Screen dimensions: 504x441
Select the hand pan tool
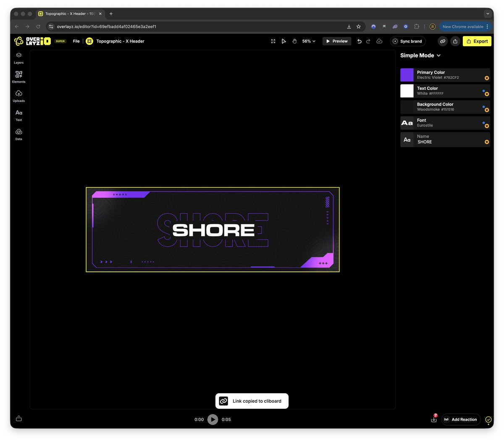294,41
